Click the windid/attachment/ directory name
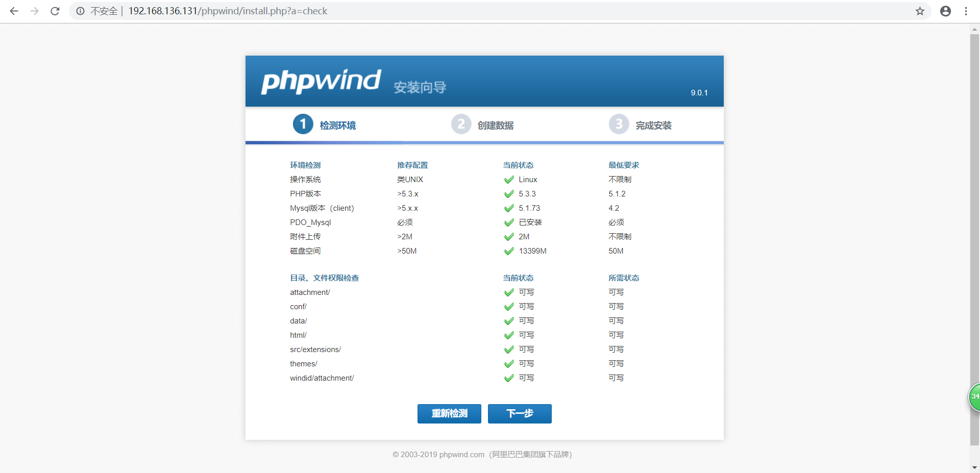980x473 pixels. pos(322,378)
